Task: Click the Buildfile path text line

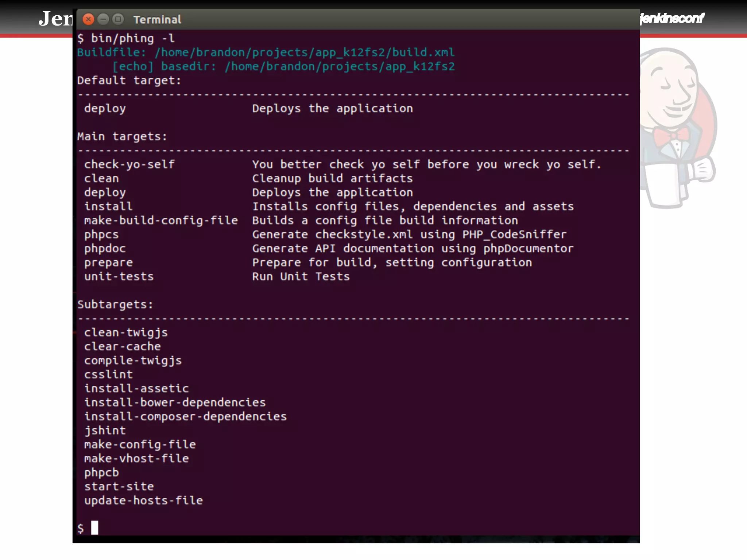Action: coord(266,52)
